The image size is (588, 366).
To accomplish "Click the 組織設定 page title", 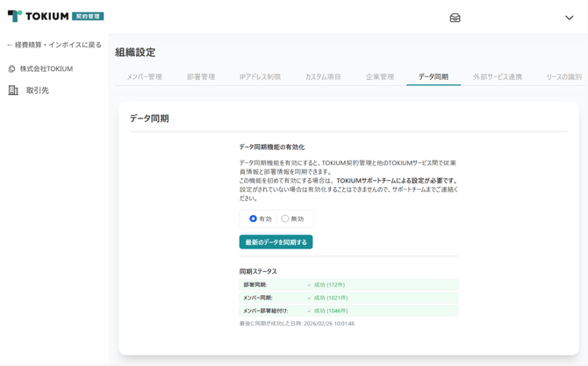I will pos(135,53).
